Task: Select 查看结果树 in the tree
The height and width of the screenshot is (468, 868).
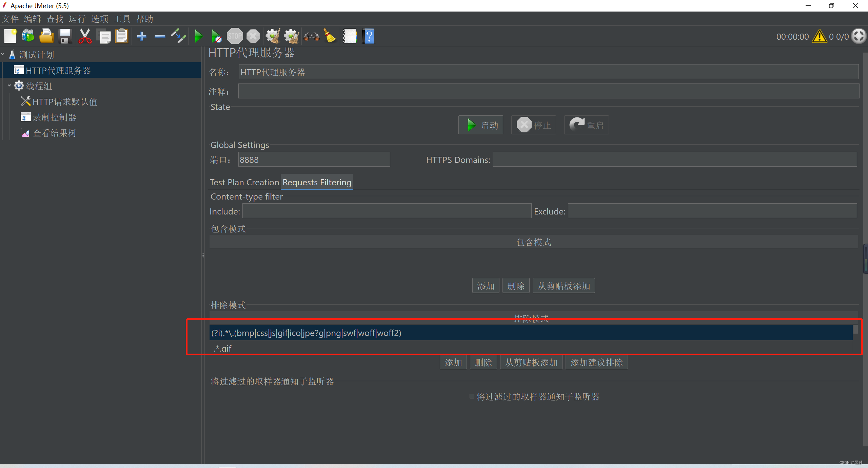Action: (x=54, y=133)
